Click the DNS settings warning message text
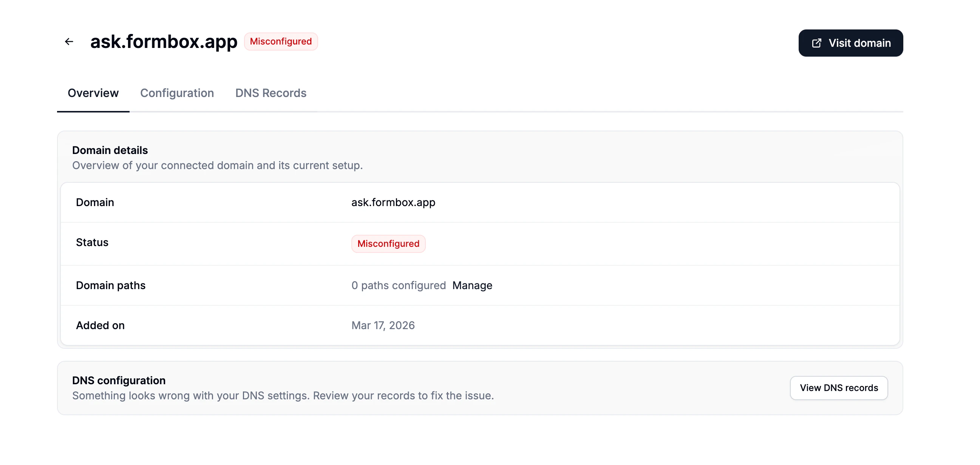This screenshot has height=465, width=980. (283, 396)
